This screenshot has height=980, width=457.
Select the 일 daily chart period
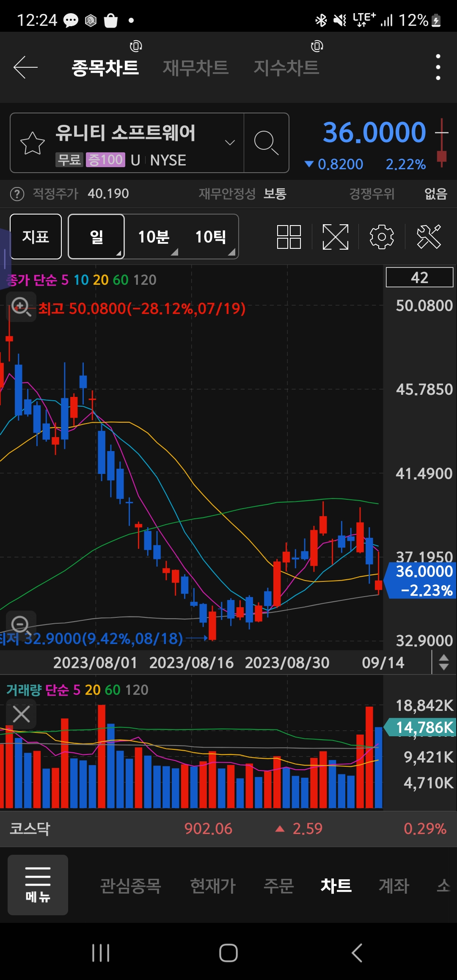coord(96,237)
